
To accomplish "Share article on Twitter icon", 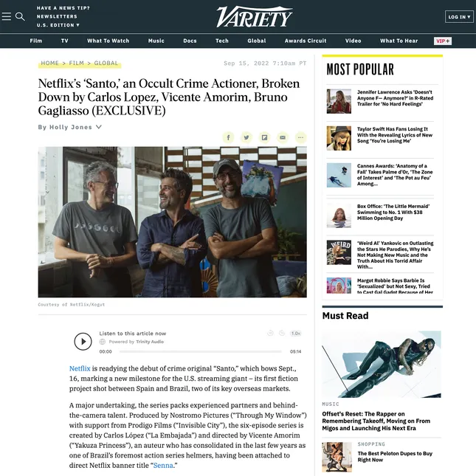I will click(x=246, y=137).
